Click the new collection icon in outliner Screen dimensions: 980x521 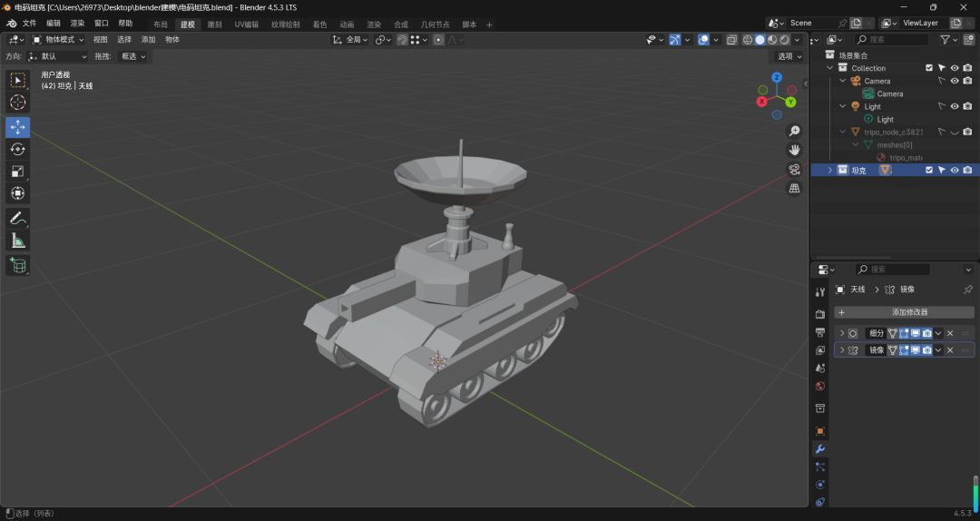tap(969, 39)
